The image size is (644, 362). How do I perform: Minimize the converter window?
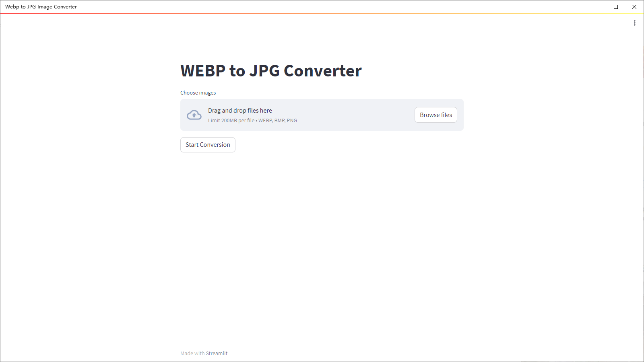point(597,7)
